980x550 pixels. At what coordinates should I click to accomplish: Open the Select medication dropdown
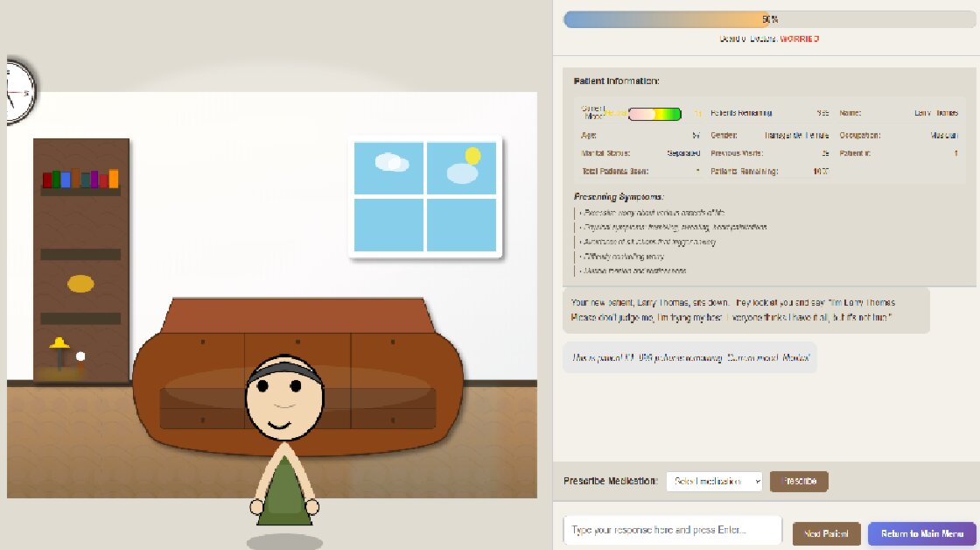pyautogui.click(x=714, y=481)
